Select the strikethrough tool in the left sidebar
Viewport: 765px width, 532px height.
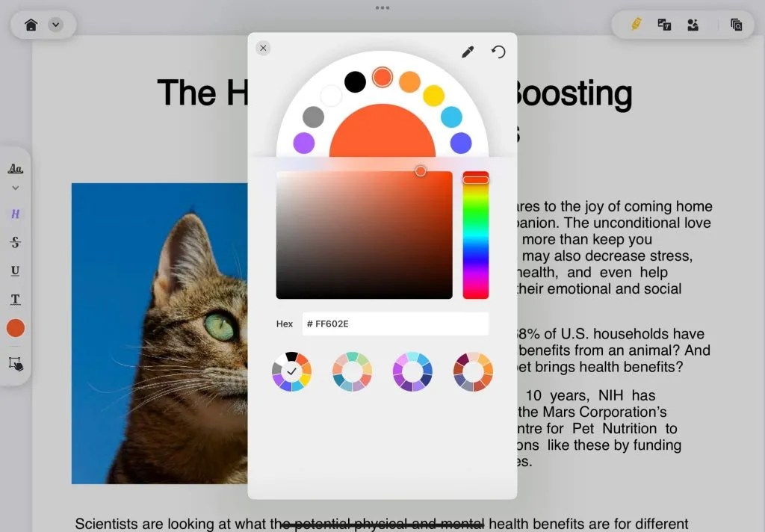click(15, 242)
